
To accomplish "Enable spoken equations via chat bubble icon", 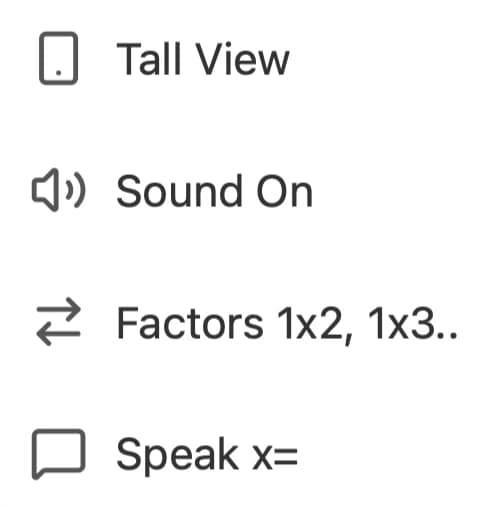I will point(58,454).
